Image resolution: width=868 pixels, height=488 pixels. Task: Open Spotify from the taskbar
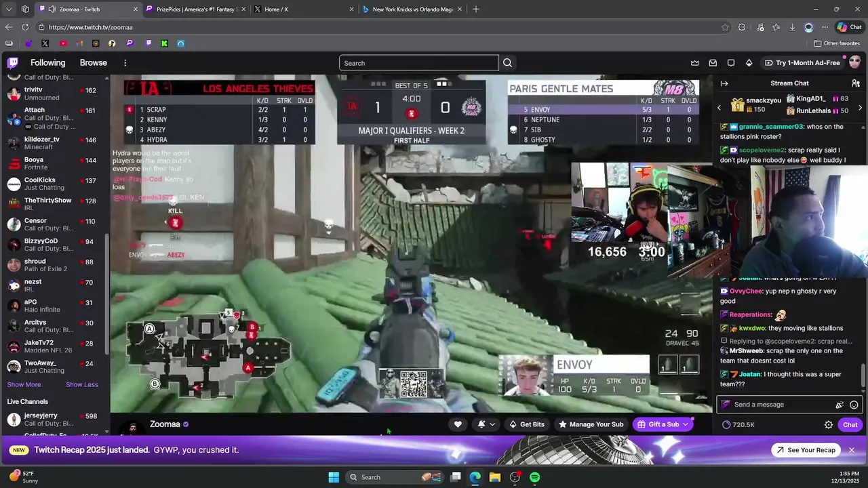[534, 477]
